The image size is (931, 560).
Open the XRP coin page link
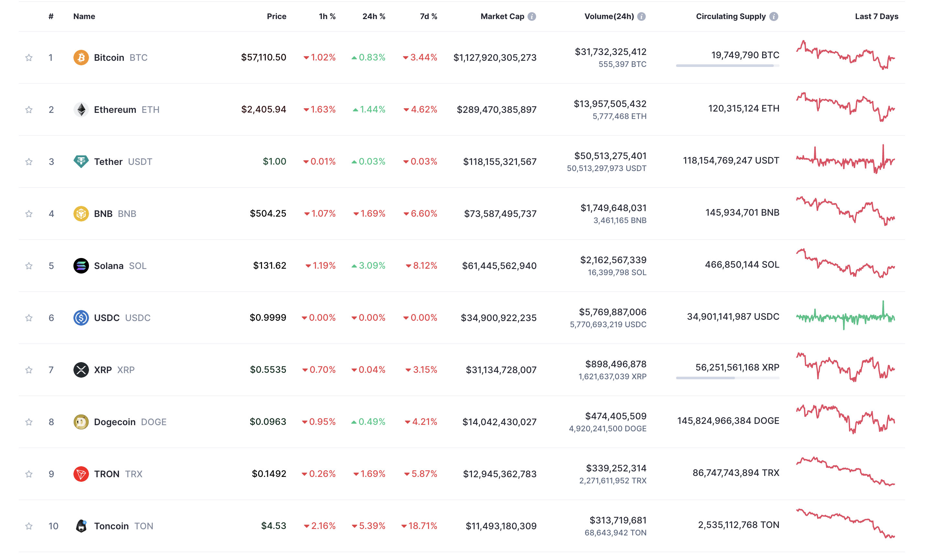click(x=103, y=370)
